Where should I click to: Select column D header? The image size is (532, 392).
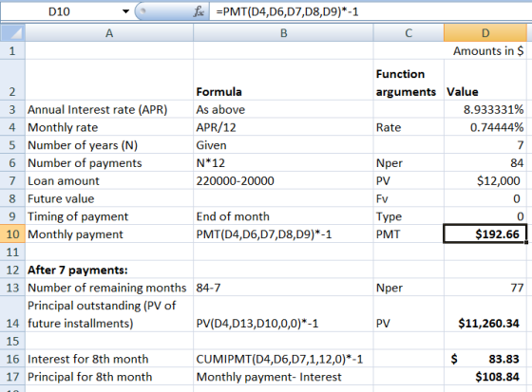(x=485, y=33)
